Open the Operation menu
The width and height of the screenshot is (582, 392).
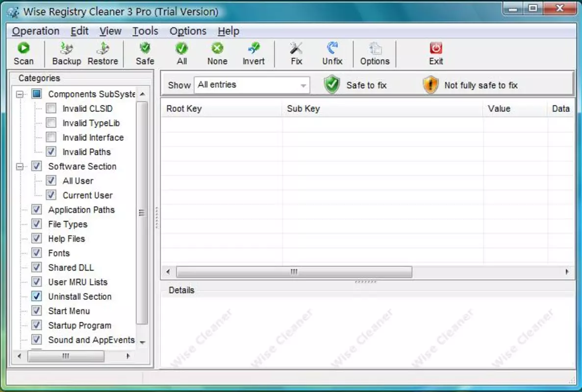click(x=36, y=31)
